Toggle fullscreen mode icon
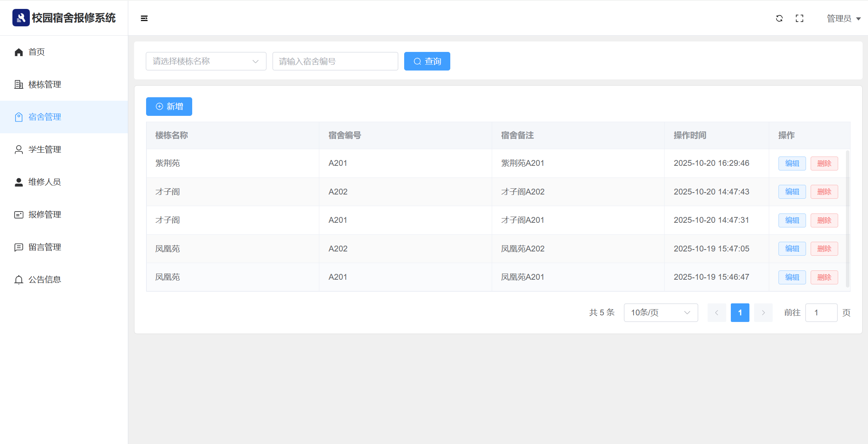This screenshot has height=444, width=868. pos(799,18)
